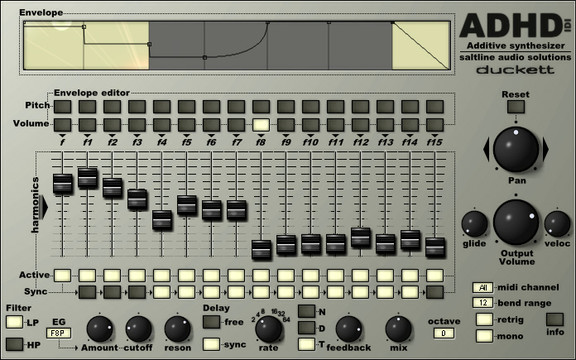This screenshot has width=576, height=360.
Task: Open the EG selector showing F8P
Action: pyautogui.click(x=58, y=334)
